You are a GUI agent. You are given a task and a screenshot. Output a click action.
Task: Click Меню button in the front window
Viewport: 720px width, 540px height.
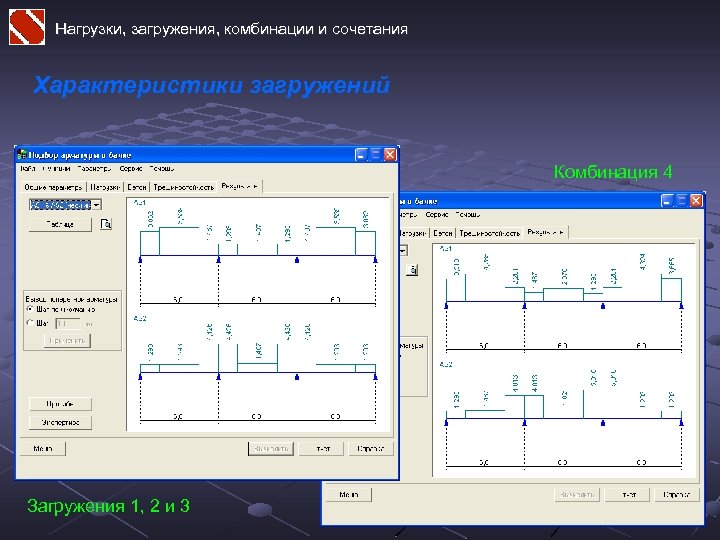pos(43,449)
